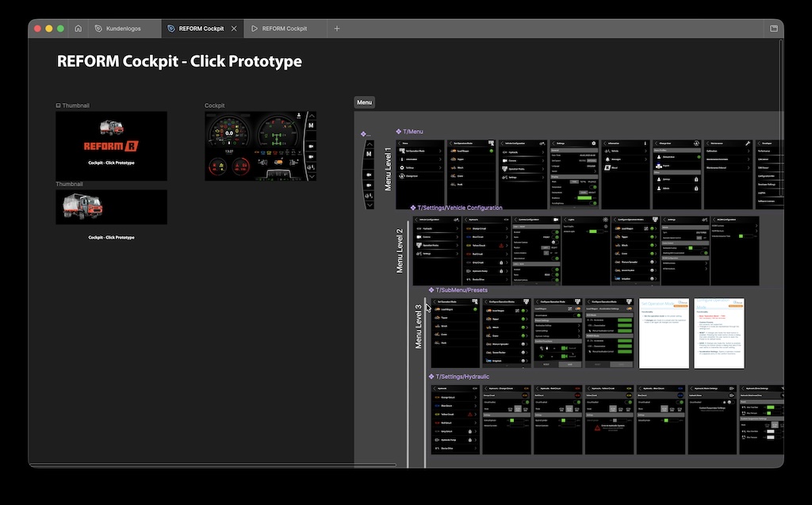Click the horizontal scrollbar at canvas bottom

(213, 465)
